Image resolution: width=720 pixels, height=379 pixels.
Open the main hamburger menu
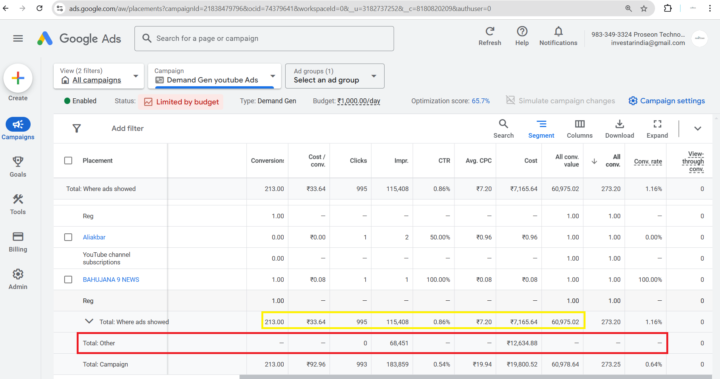(x=18, y=39)
